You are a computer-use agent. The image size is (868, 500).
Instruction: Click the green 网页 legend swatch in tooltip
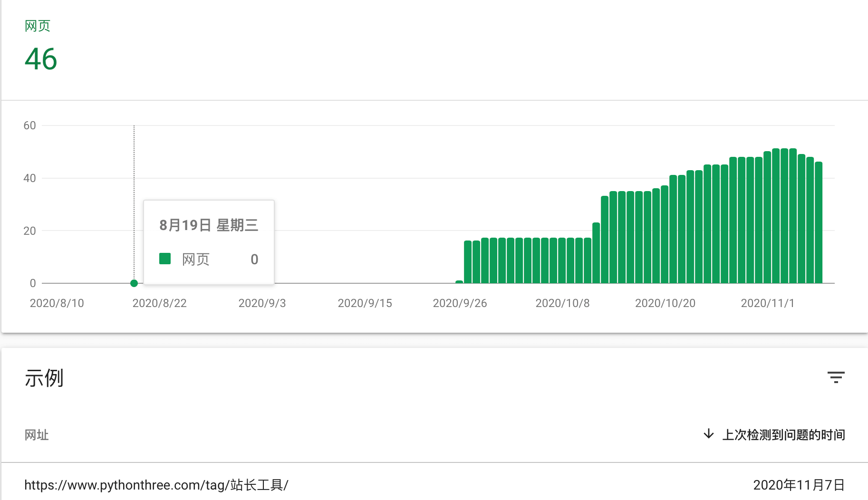click(x=165, y=259)
